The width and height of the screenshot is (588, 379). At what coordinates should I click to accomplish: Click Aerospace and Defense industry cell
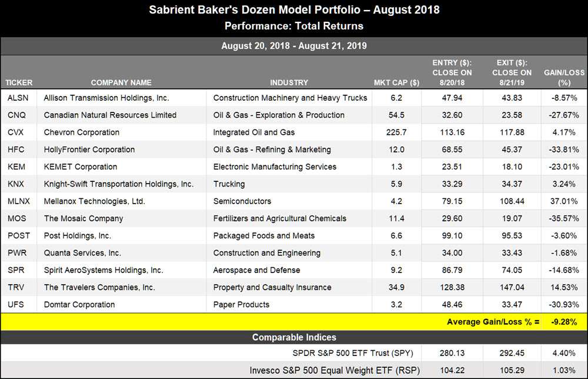tap(256, 271)
